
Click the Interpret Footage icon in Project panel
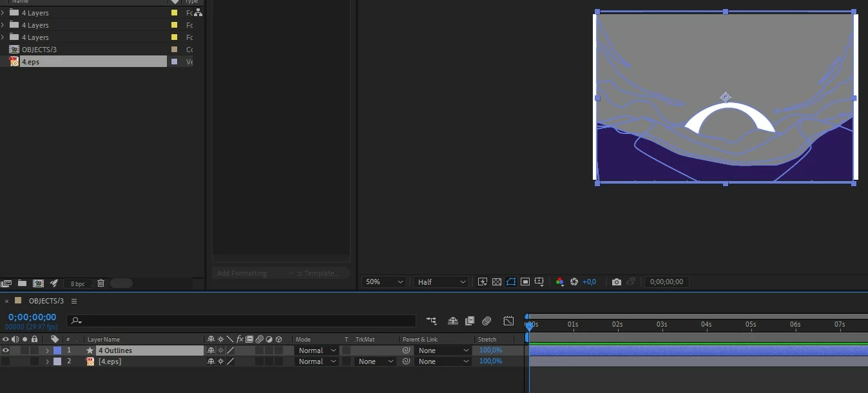[x=6, y=283]
